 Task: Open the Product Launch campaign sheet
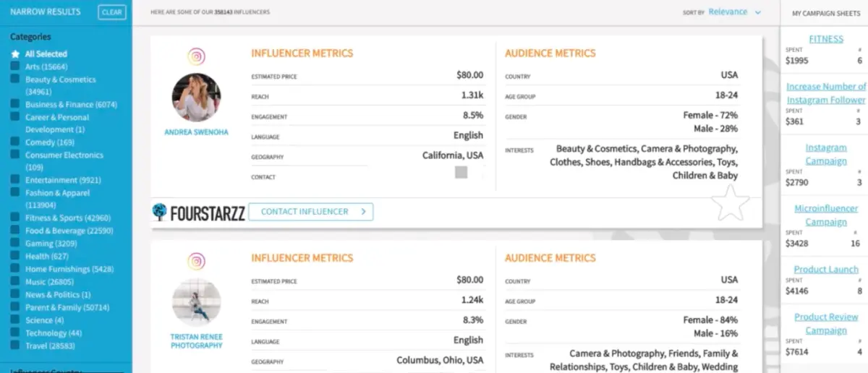[x=825, y=269]
